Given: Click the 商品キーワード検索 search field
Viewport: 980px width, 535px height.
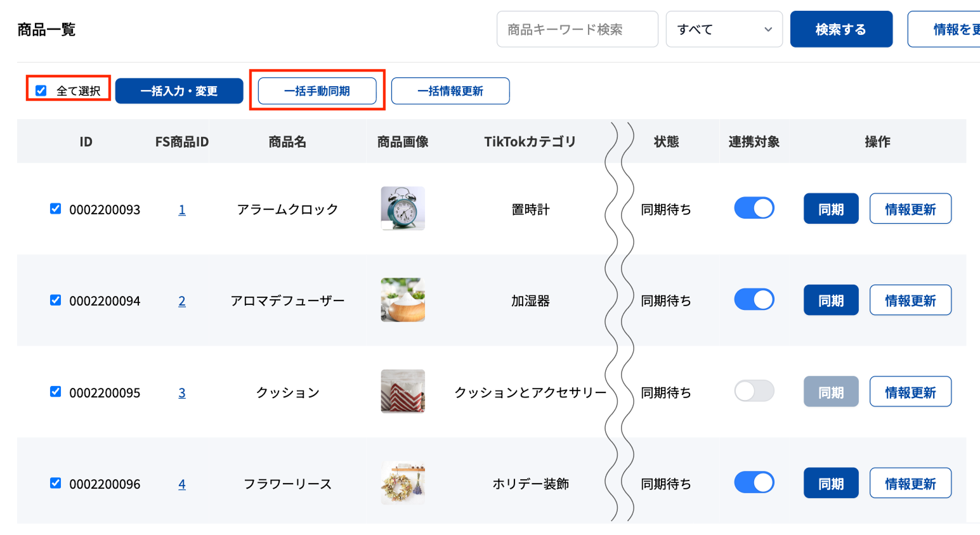Looking at the screenshot, I should (x=577, y=29).
